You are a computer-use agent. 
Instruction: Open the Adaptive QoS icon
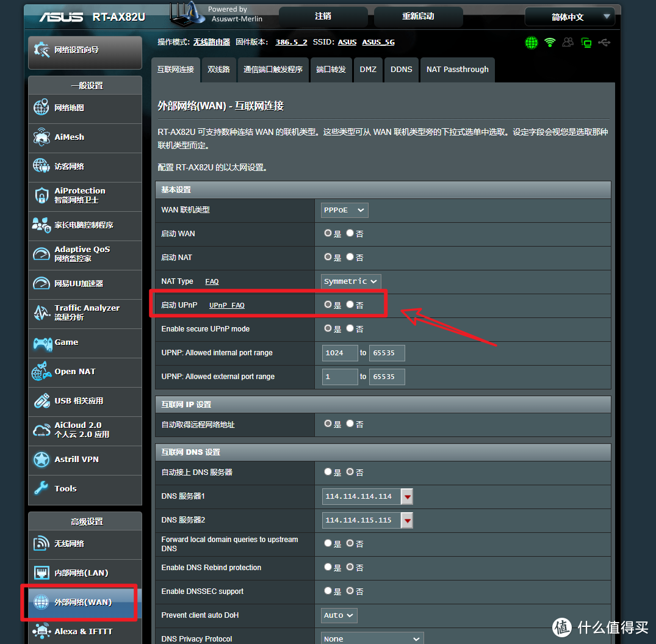pos(41,255)
